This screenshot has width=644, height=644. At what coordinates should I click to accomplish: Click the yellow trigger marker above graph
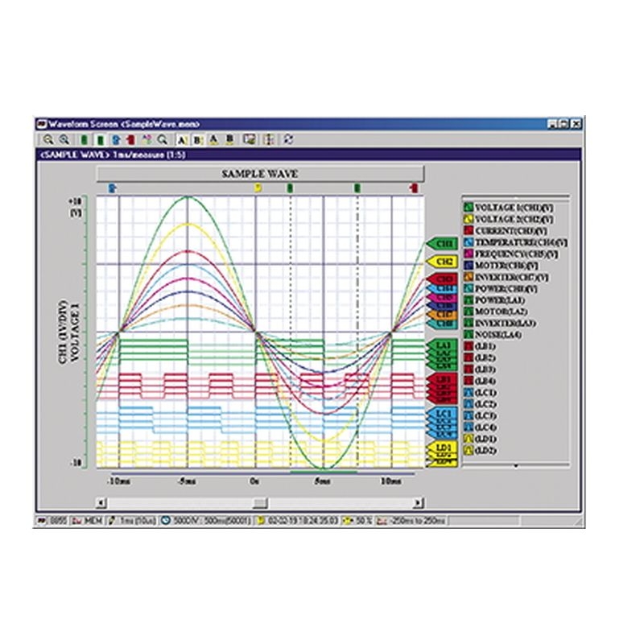click(258, 188)
